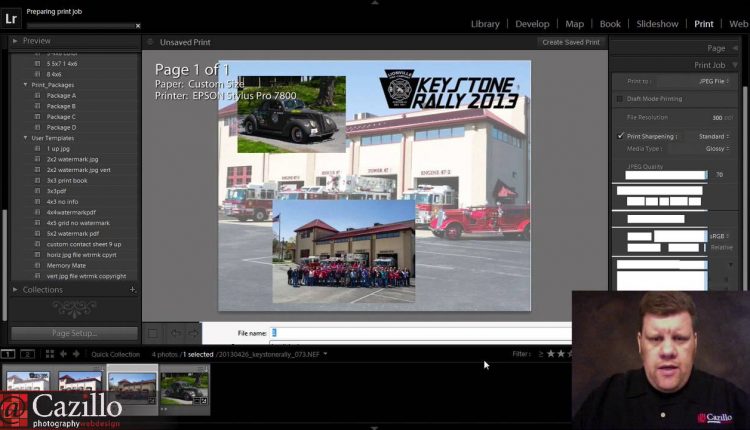Image resolution: width=750 pixels, height=430 pixels.
Task: Enable Draft Mode Printing checkbox
Action: (620, 99)
